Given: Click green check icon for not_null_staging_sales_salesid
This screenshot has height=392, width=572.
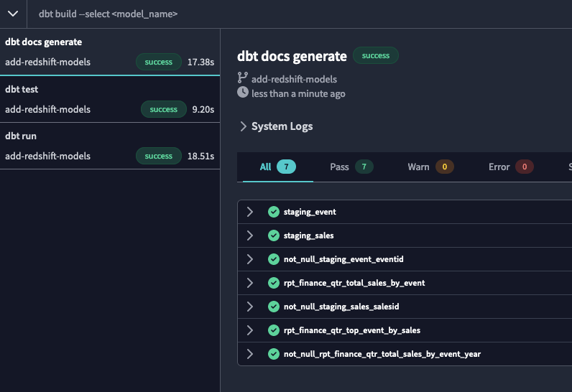Looking at the screenshot, I should [274, 307].
